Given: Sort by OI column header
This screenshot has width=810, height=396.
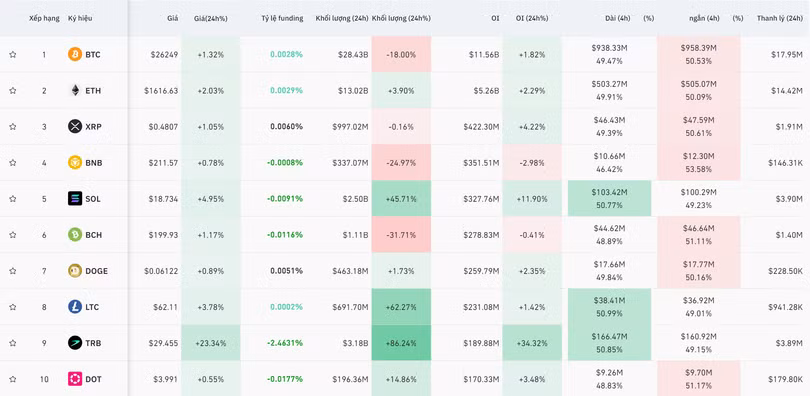Looking at the screenshot, I should (495, 18).
